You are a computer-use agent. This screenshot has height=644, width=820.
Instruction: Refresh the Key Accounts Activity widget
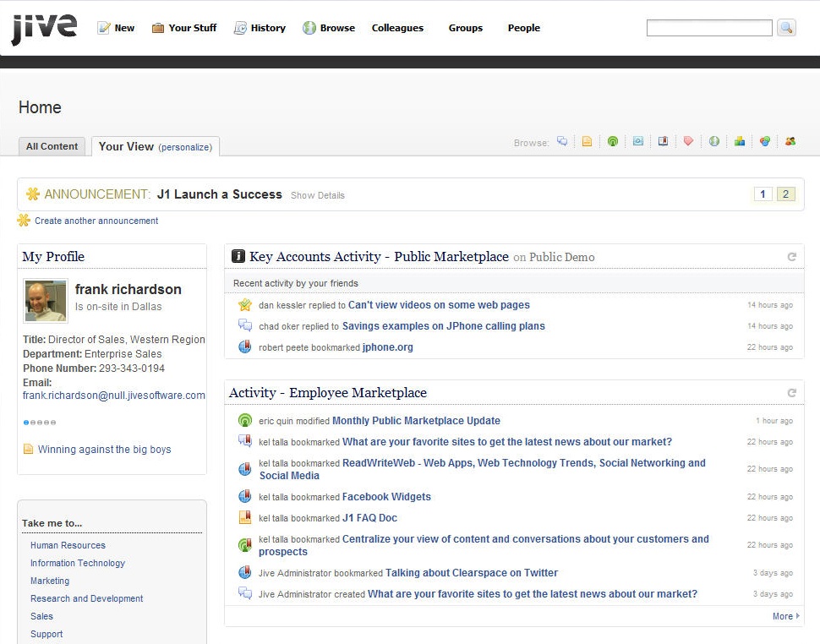[x=792, y=257]
